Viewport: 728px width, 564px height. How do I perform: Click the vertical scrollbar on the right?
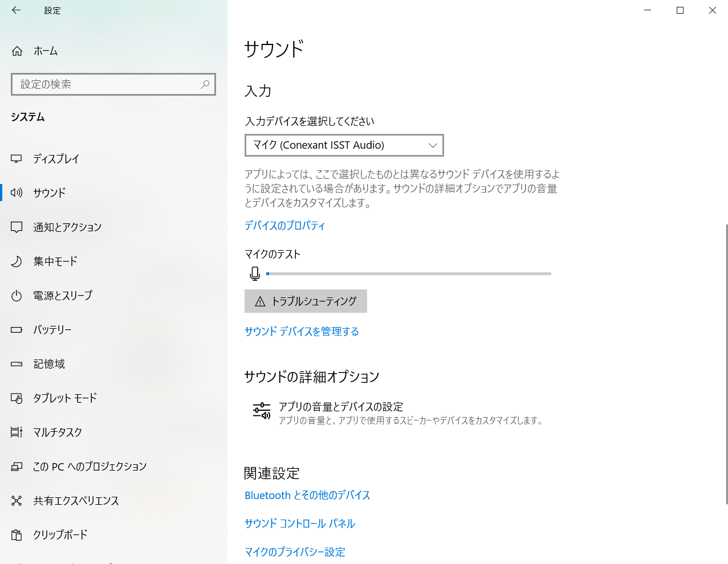[726, 364]
